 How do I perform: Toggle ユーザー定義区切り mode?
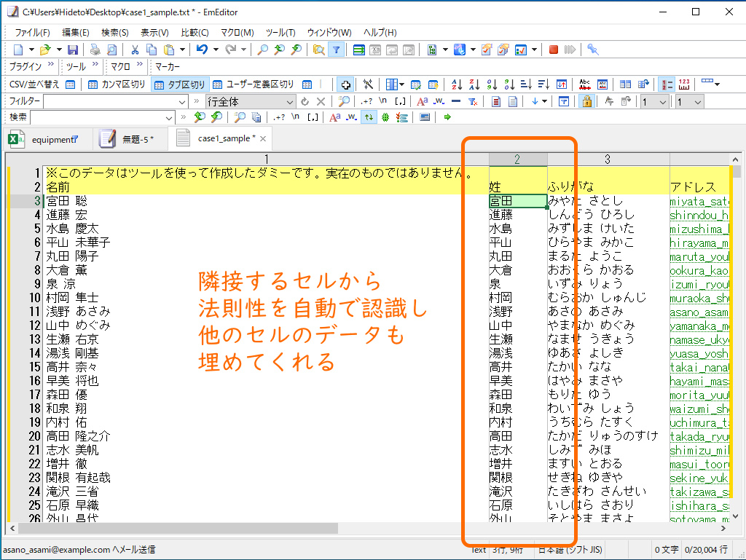click(x=254, y=84)
